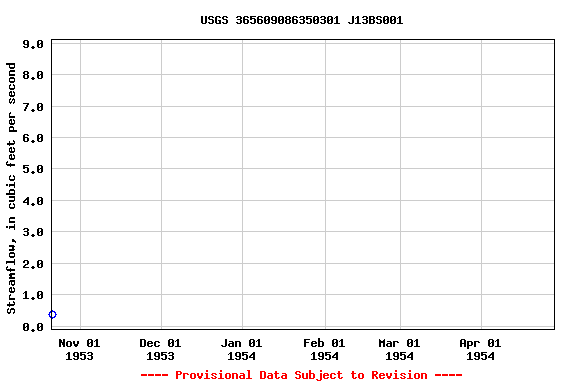Click the Jan 01 1954 axis label

point(241,349)
